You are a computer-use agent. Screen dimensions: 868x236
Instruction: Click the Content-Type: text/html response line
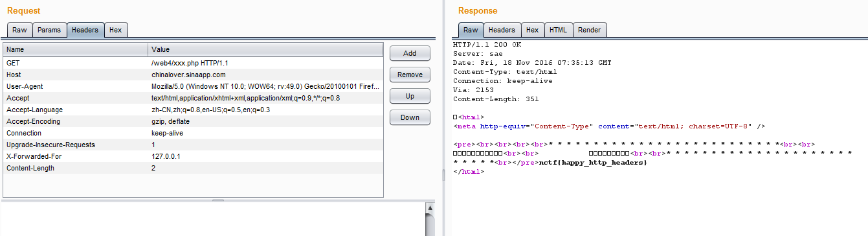point(505,72)
